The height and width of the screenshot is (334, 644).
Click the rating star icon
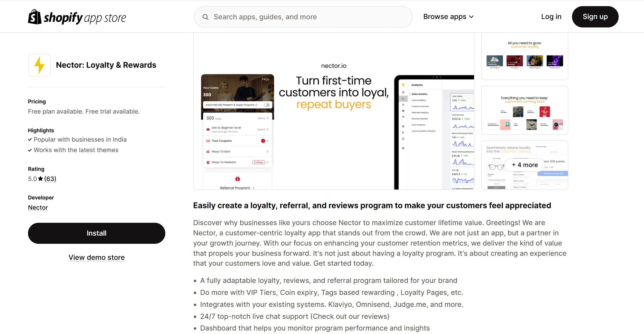point(41,179)
